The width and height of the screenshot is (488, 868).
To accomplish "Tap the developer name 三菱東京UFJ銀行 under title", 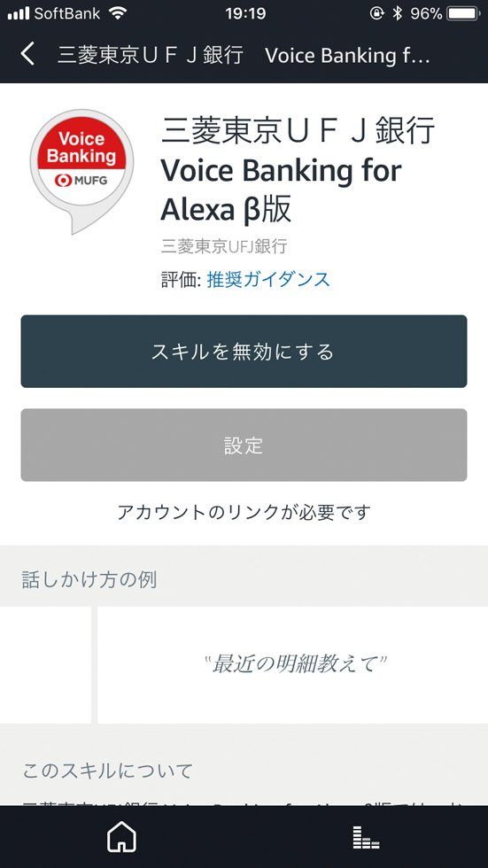I will (x=224, y=245).
